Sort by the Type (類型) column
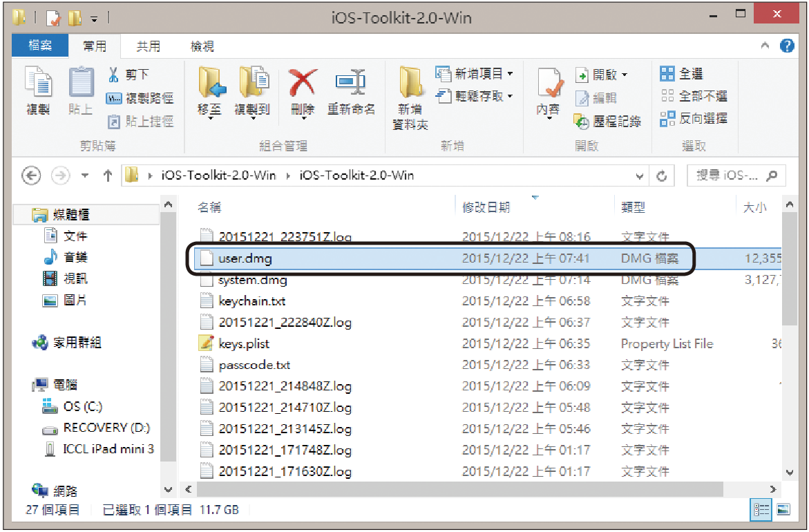 click(x=634, y=207)
